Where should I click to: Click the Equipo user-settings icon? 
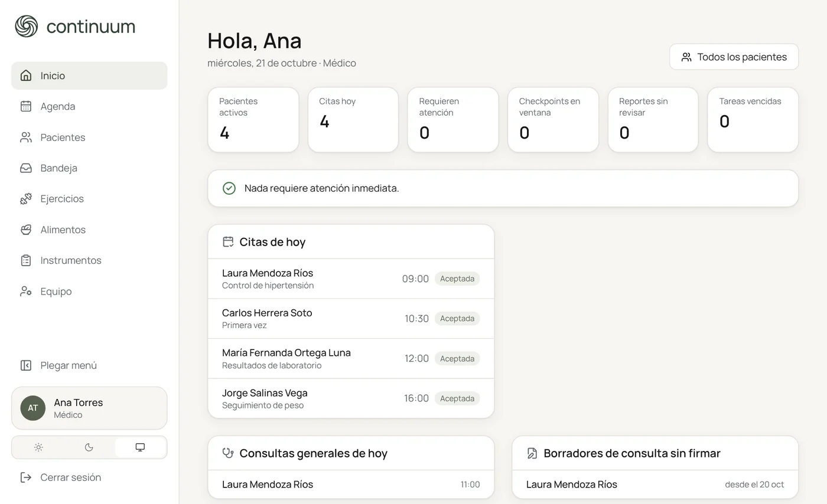point(26,291)
